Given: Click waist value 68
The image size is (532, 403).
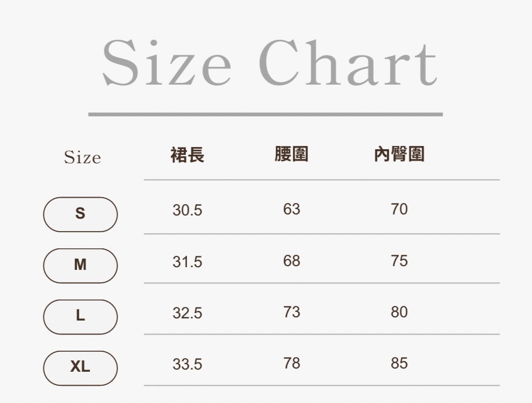Looking at the screenshot, I should click(x=291, y=261).
